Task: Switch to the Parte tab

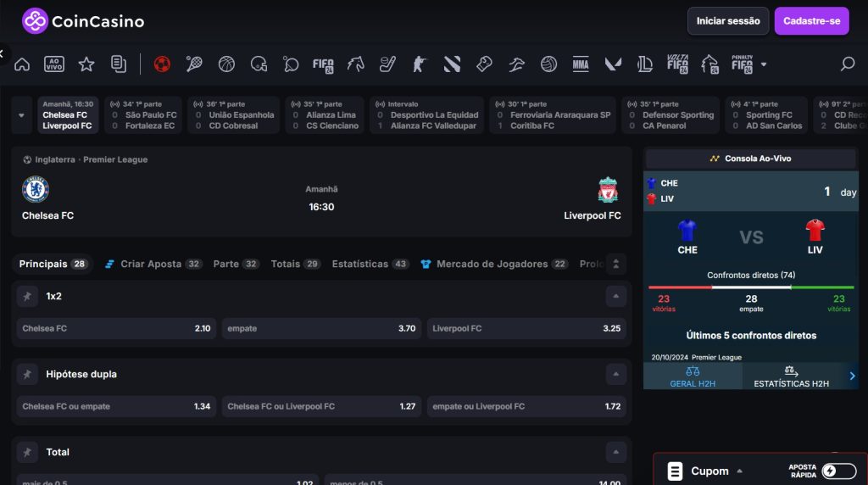Action: pos(236,264)
